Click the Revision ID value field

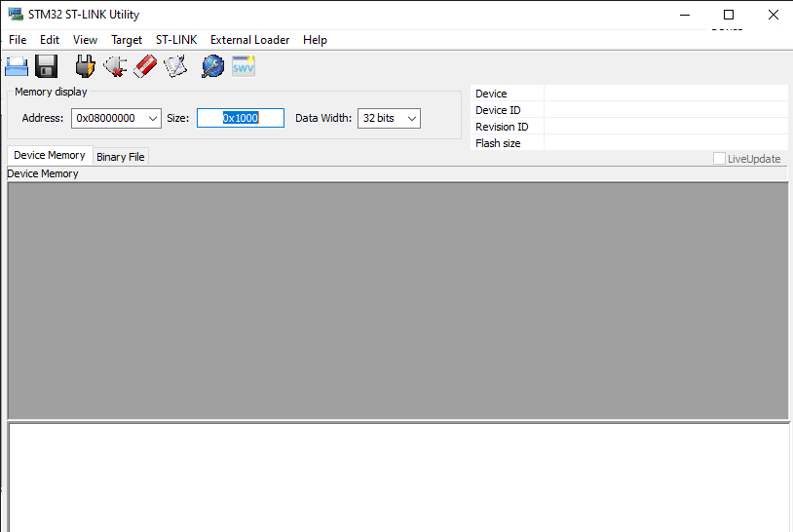[665, 127]
